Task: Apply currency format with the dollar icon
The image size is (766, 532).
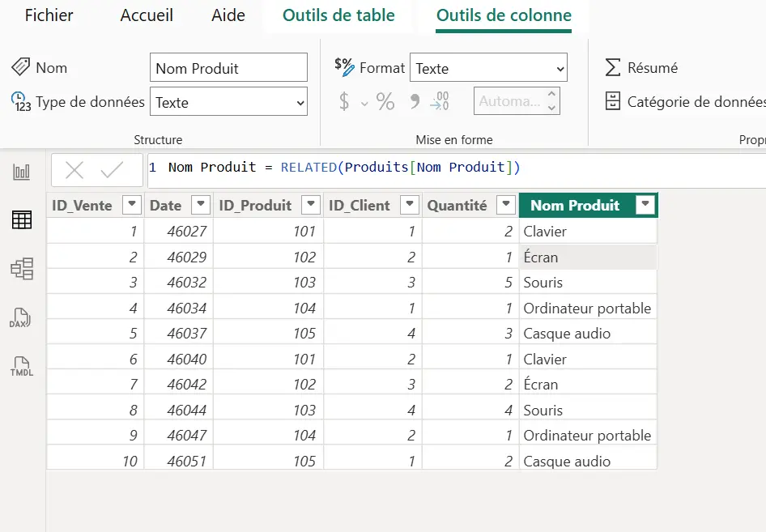Action: (344, 101)
